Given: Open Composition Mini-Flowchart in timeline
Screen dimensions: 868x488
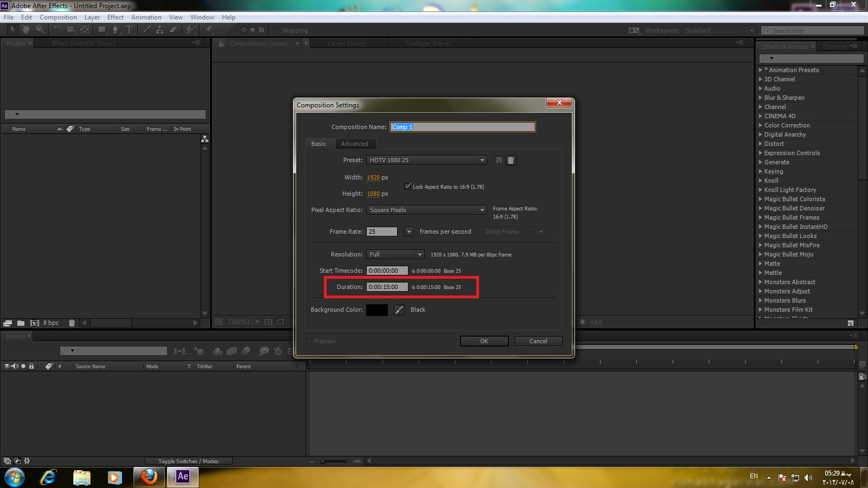Looking at the screenshot, I should pyautogui.click(x=180, y=351).
